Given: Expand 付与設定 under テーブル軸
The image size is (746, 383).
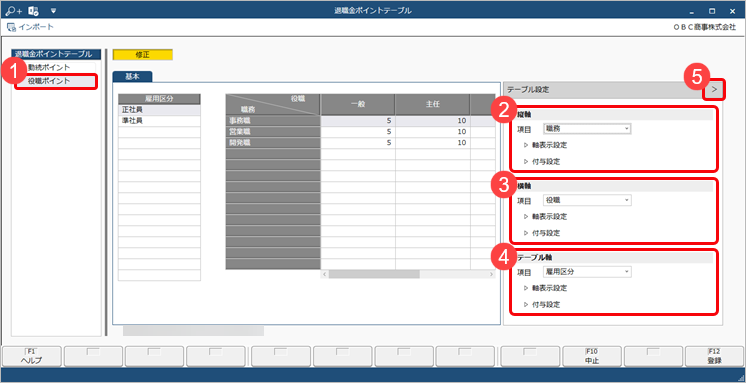Looking at the screenshot, I should (542, 304).
